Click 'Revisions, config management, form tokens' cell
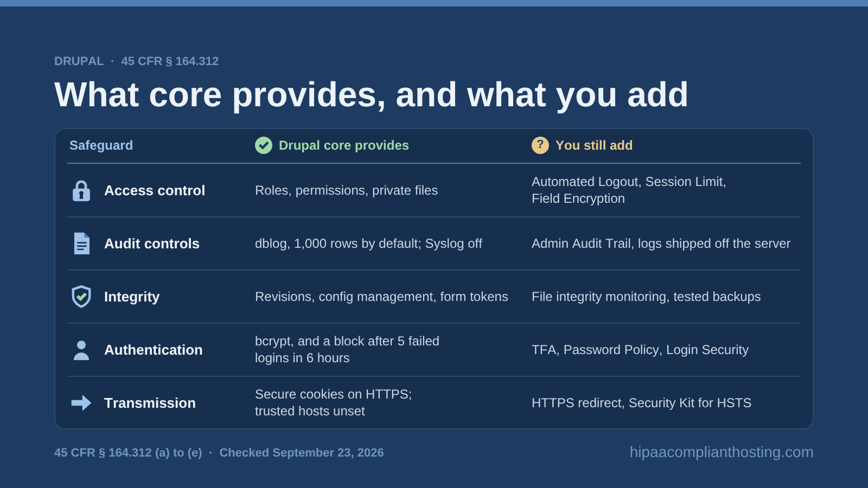The image size is (868, 488). point(381,297)
